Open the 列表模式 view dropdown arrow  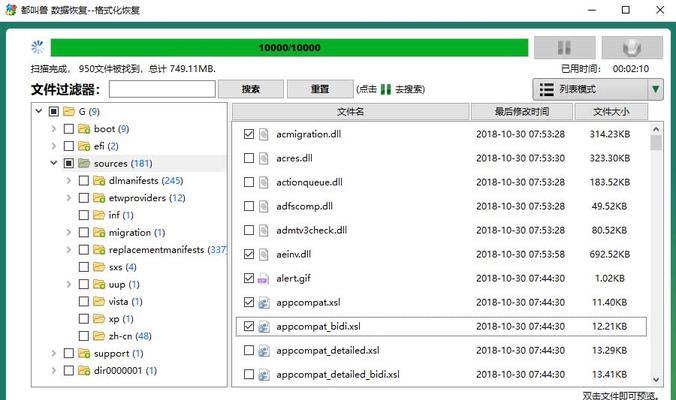(655, 89)
